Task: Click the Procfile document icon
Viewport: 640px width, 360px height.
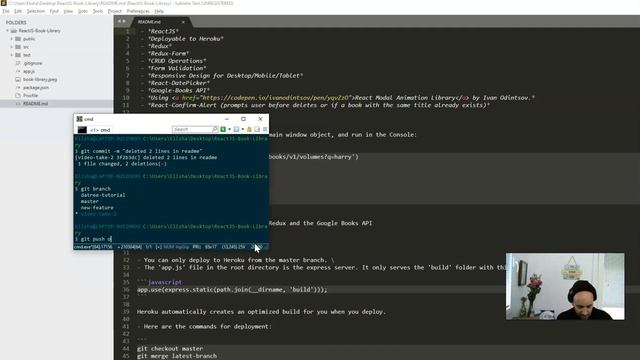Action: click(18, 96)
